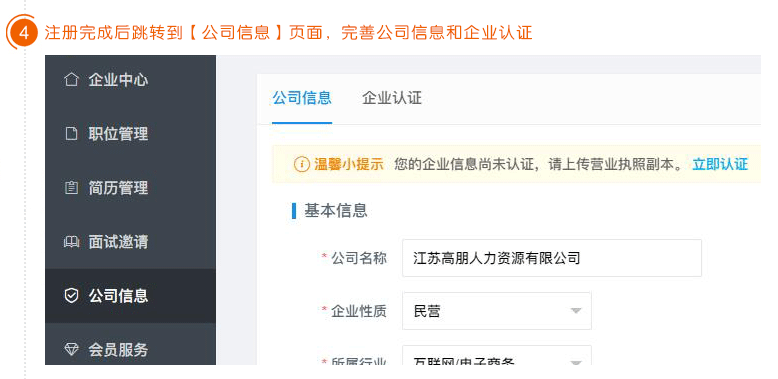Click the 公司名称 input field
The width and height of the screenshot is (778, 379).
tap(552, 258)
